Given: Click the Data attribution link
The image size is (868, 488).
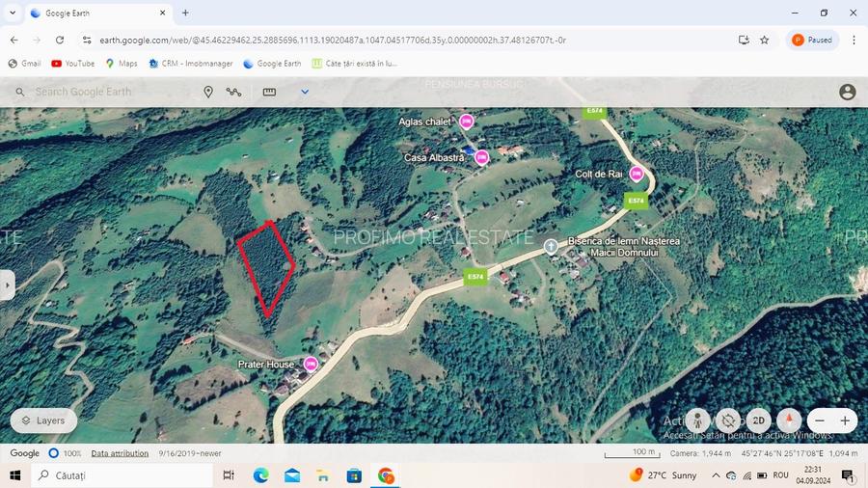Looking at the screenshot, I should coord(120,453).
